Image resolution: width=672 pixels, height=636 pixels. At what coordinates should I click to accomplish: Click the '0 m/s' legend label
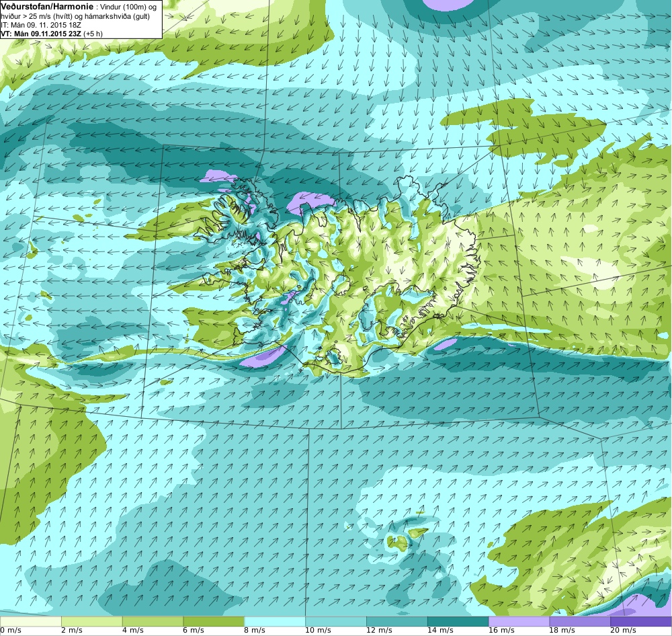click(10, 631)
